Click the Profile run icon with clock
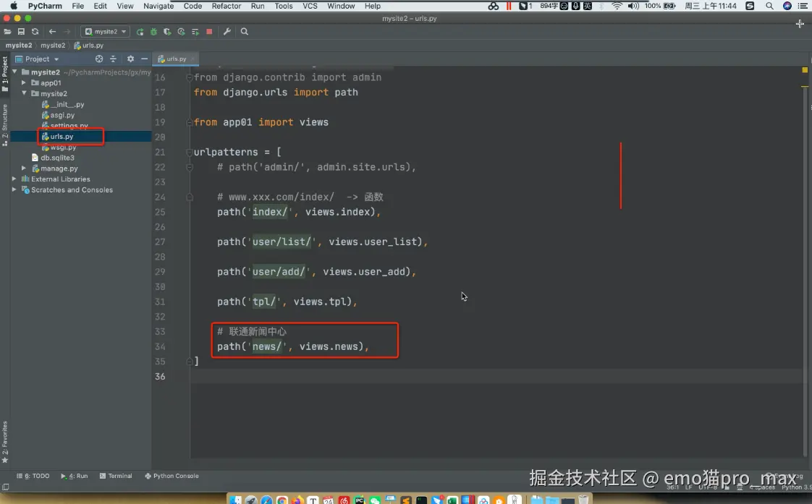 click(x=181, y=32)
